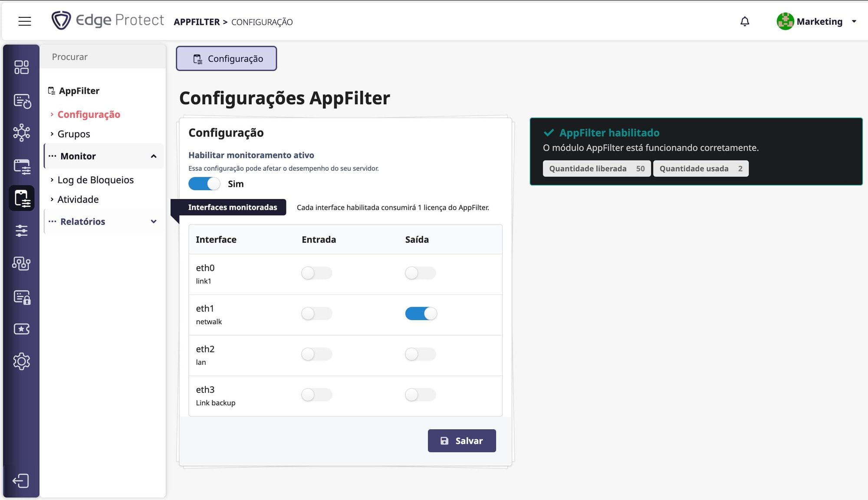
Task: Select the Configuração tab
Action: [227, 59]
